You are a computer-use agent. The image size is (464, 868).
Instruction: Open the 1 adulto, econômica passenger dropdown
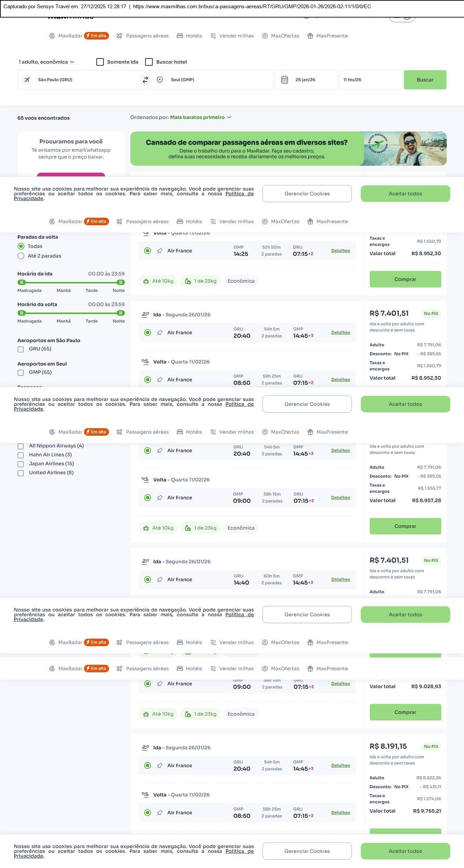(x=46, y=62)
